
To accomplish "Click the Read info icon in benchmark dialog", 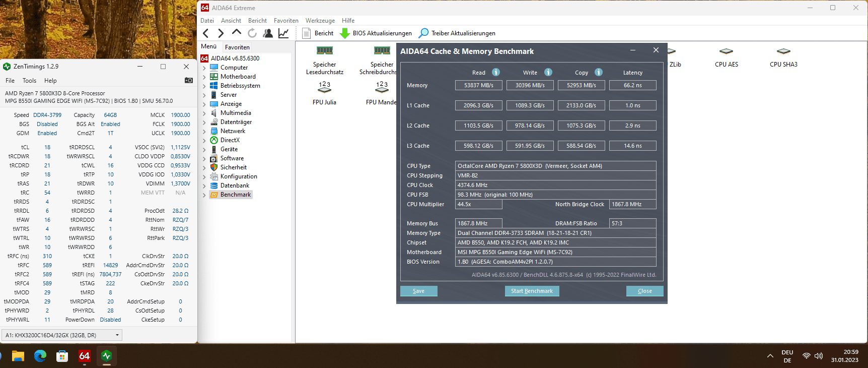I will tap(496, 72).
